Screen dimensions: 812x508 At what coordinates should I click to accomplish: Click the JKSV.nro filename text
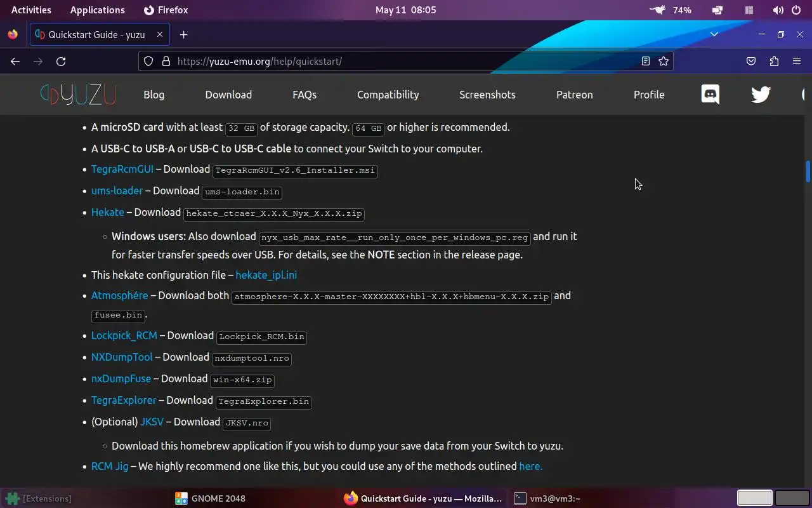pos(247,423)
